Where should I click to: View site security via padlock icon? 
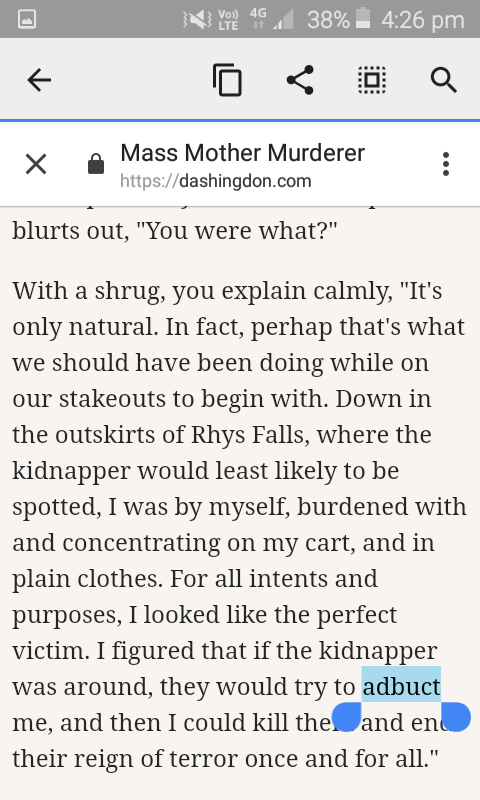(x=96, y=164)
